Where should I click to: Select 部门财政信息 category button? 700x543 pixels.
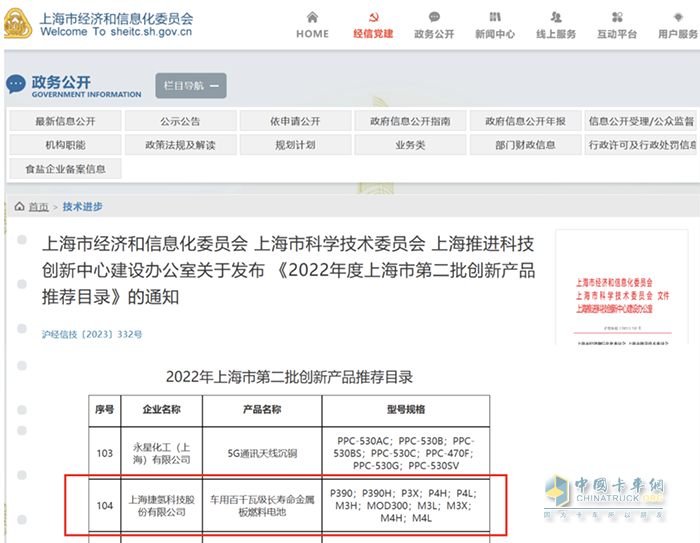[525, 145]
